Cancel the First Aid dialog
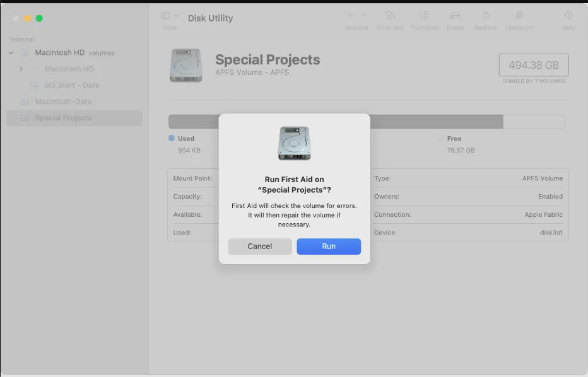The image size is (588, 377). [260, 246]
